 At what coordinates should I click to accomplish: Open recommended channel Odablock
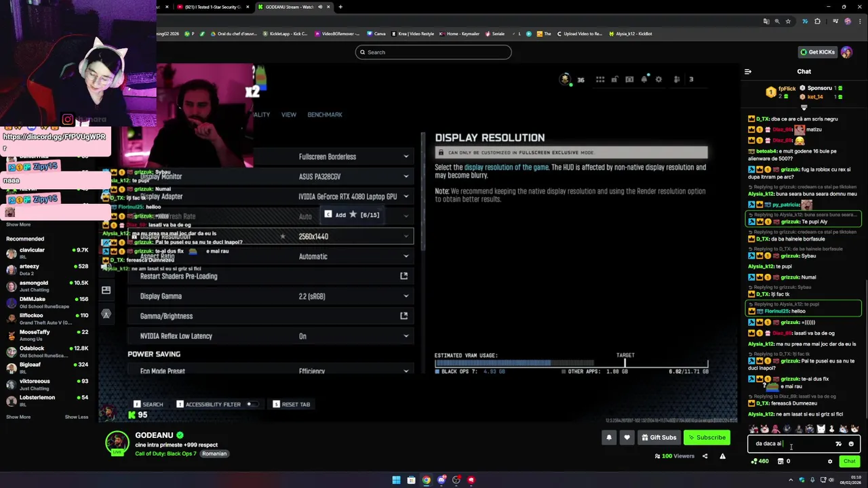coord(49,352)
